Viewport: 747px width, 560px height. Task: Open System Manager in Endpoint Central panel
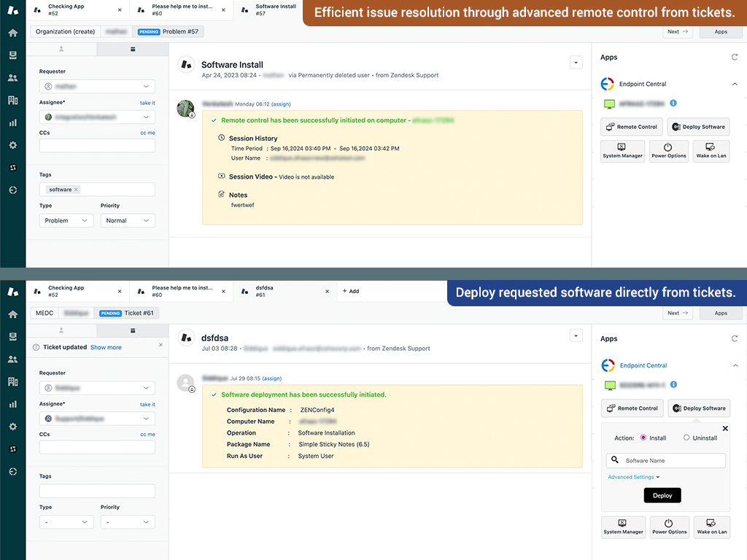[x=622, y=151]
